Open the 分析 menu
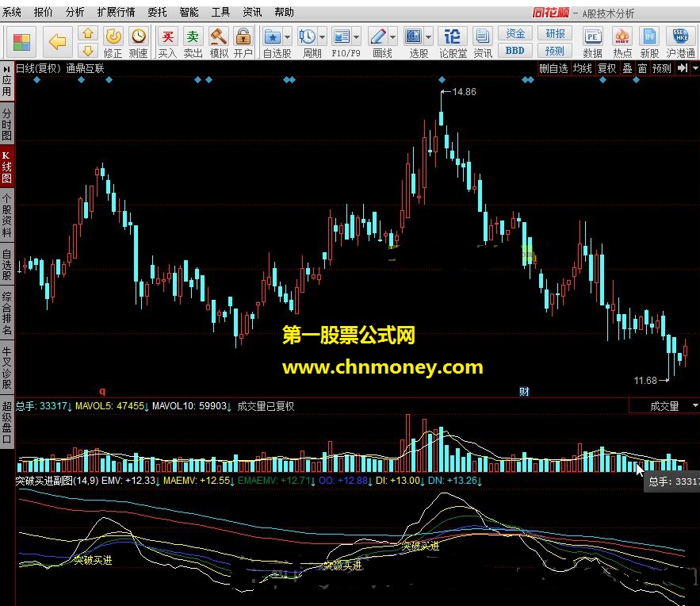 (x=75, y=13)
